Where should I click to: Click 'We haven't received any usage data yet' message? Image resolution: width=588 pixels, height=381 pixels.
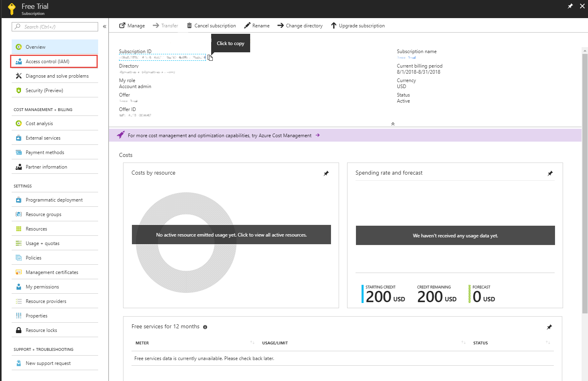pos(455,236)
